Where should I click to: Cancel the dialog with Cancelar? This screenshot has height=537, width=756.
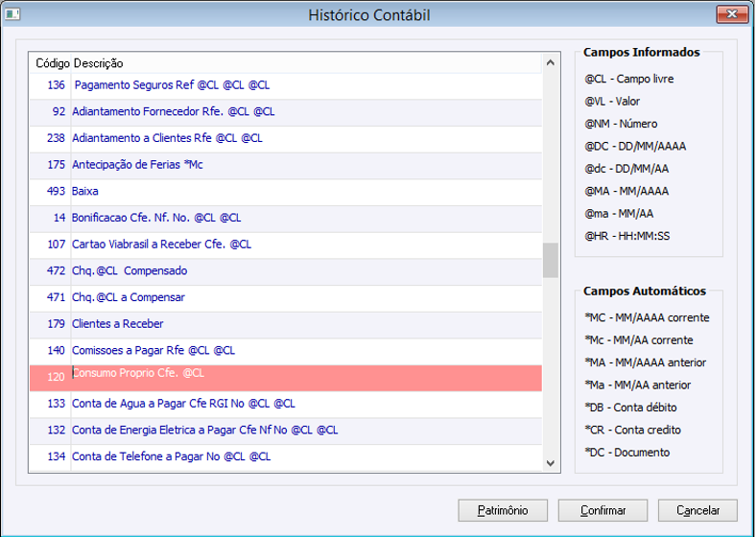697,510
